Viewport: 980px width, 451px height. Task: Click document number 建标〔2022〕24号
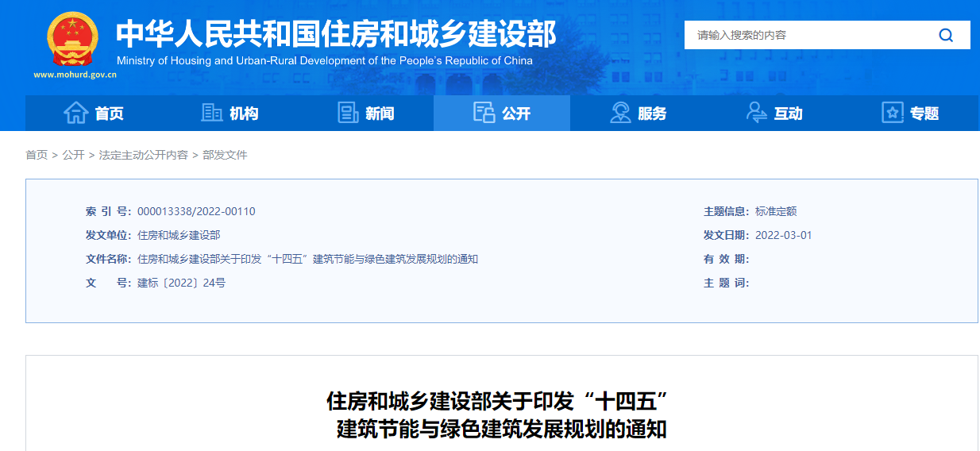pyautogui.click(x=181, y=283)
